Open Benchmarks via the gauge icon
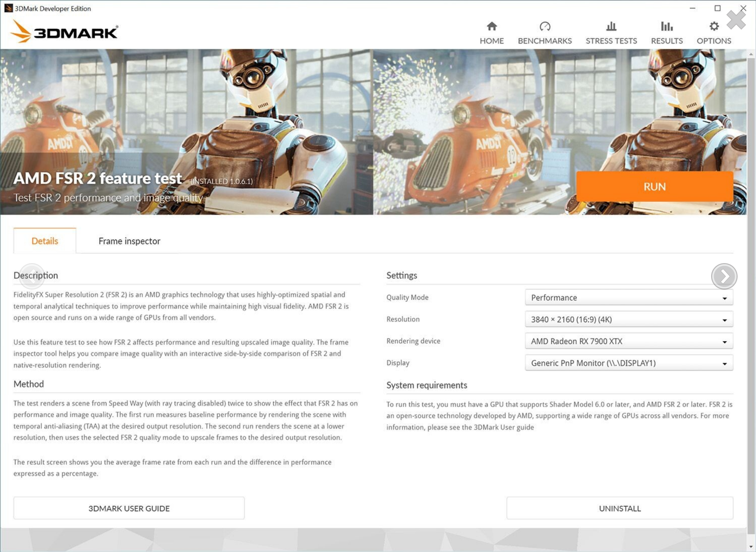 click(x=544, y=26)
